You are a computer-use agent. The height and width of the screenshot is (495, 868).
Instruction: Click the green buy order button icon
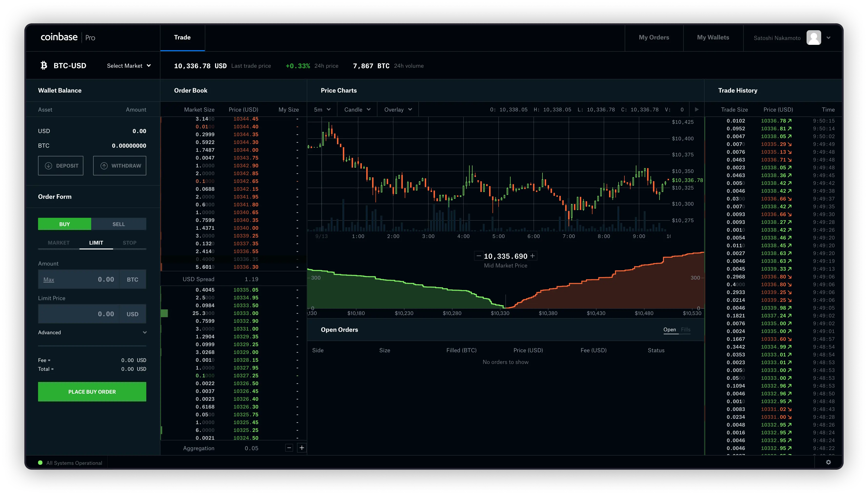coord(92,391)
